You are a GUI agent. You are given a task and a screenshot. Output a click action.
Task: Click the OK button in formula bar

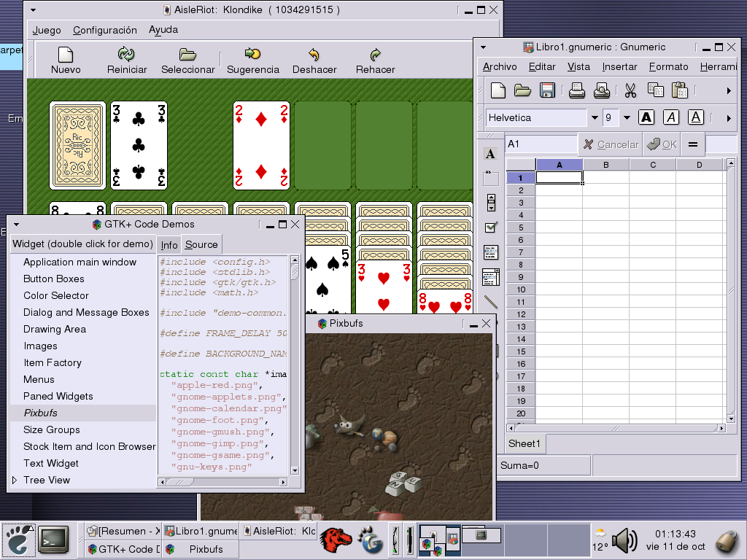click(662, 144)
